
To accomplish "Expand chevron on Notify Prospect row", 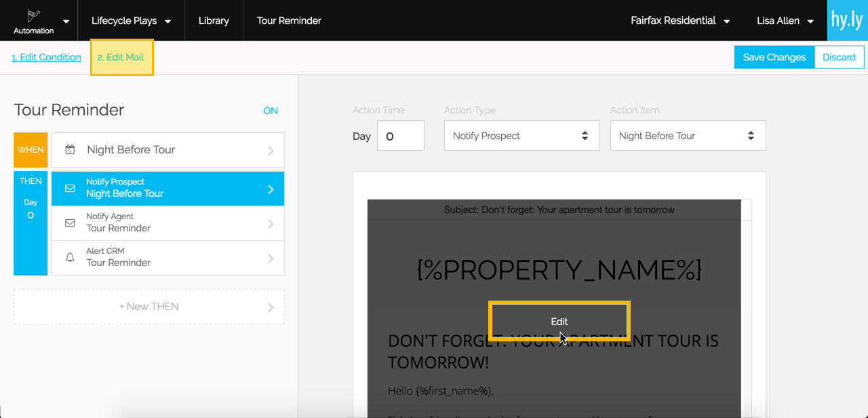I will point(271,189).
